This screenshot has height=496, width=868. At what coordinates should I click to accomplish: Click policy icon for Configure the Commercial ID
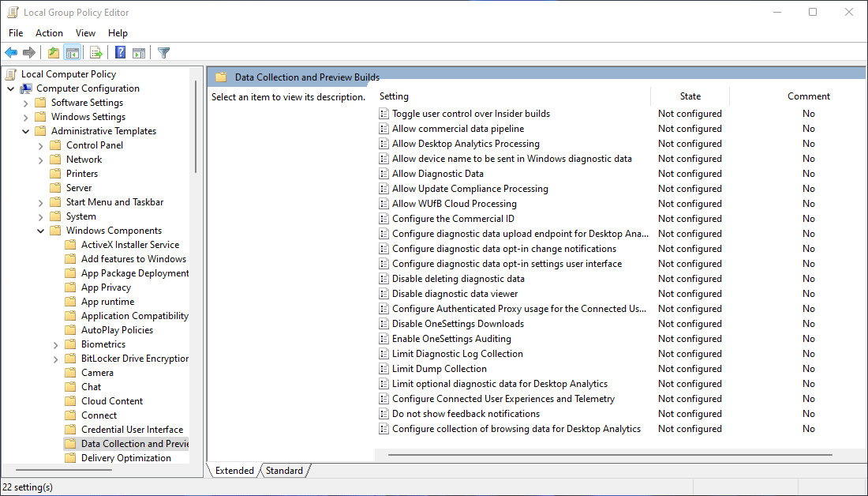point(383,218)
